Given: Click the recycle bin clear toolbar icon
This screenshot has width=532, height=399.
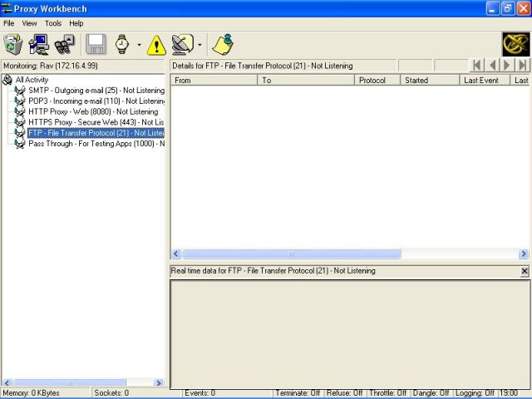Looking at the screenshot, I should [x=13, y=44].
